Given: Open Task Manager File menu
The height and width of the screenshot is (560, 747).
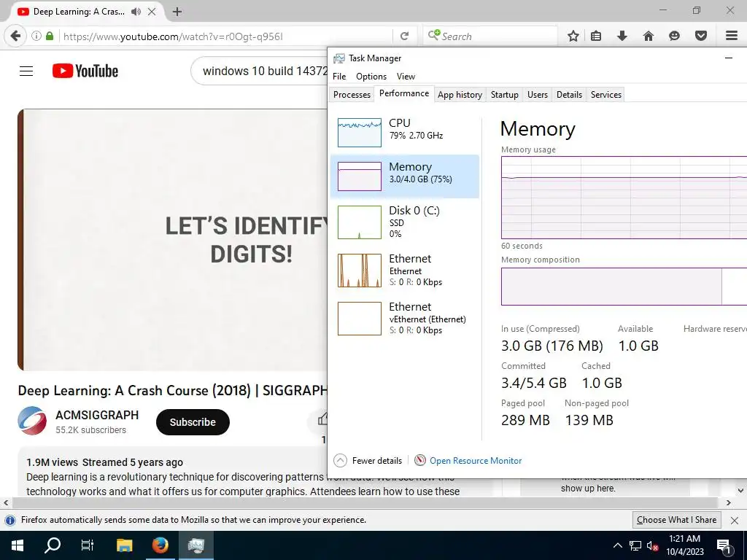Looking at the screenshot, I should point(339,76).
